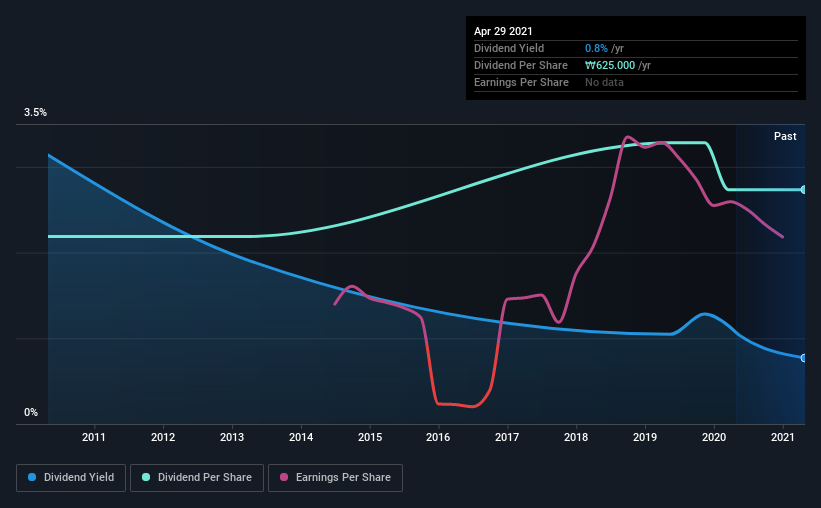
Task: Toggle the Dividend Yield legend button
Action: click(71, 478)
